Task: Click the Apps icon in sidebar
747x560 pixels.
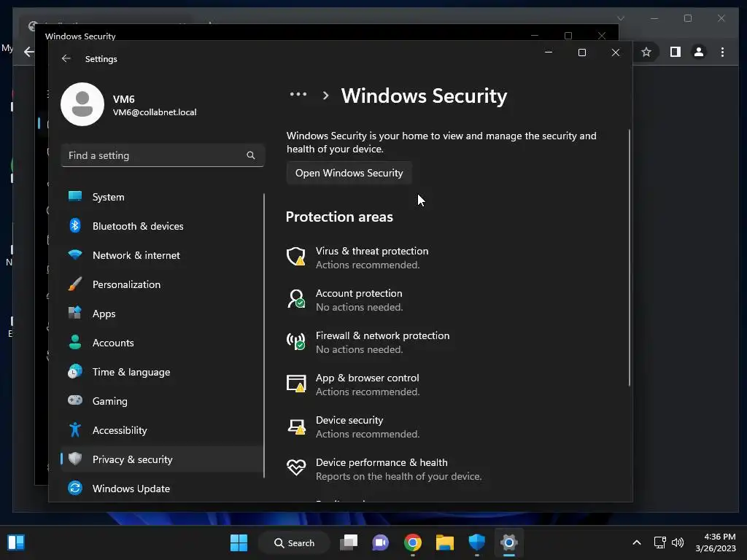Action: [75, 313]
